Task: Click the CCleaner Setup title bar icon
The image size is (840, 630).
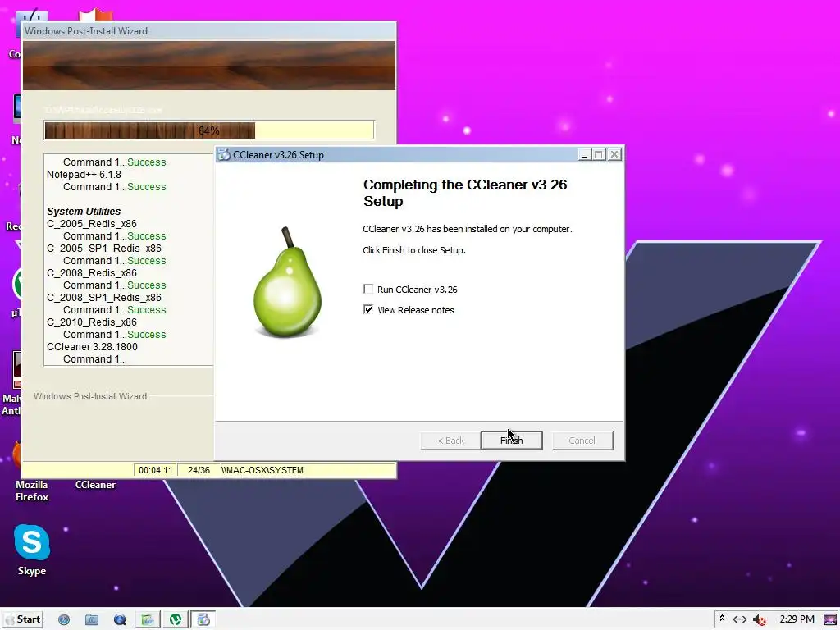Action: [x=224, y=155]
